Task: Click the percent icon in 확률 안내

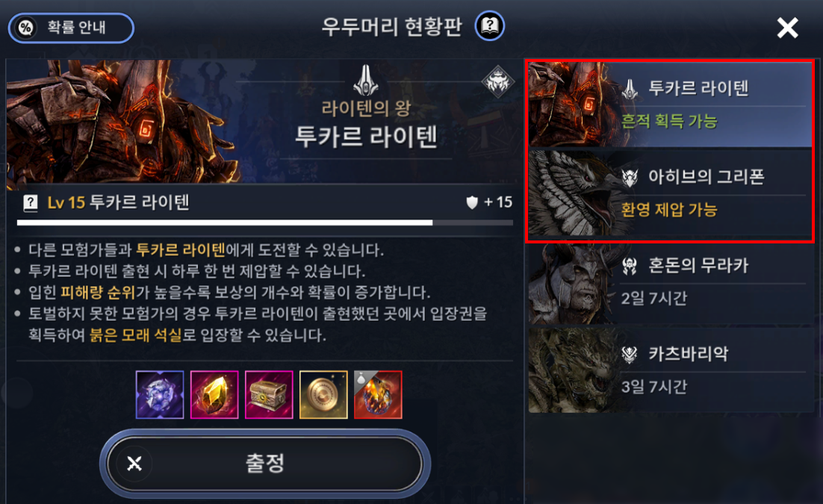Action: coord(25,28)
